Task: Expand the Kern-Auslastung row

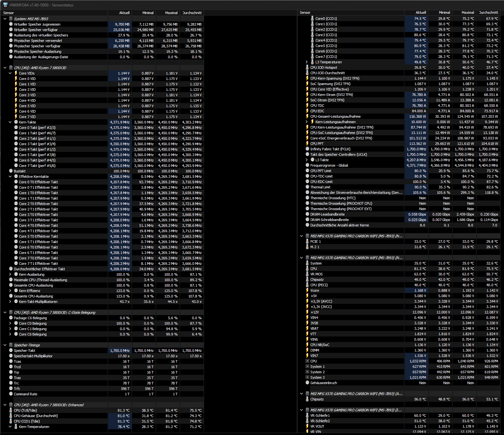Action: point(10,274)
